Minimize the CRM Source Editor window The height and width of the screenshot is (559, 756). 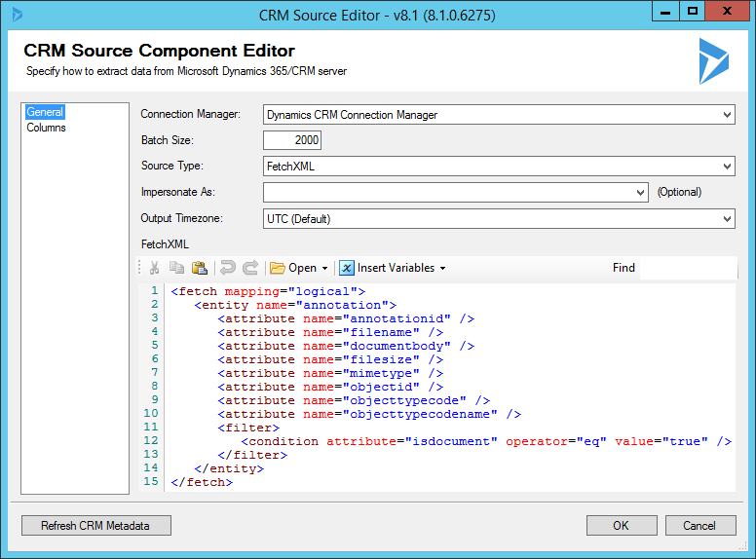[x=665, y=11]
